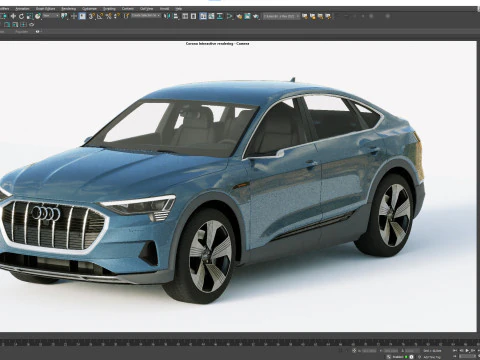The width and height of the screenshot is (480, 360).
Task: Click the Play Animation button
Action: (467, 350)
